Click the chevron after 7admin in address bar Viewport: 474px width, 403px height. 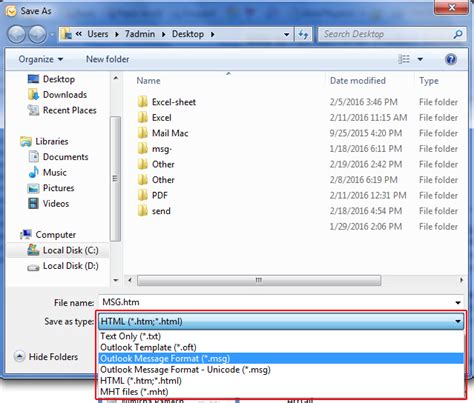click(164, 34)
